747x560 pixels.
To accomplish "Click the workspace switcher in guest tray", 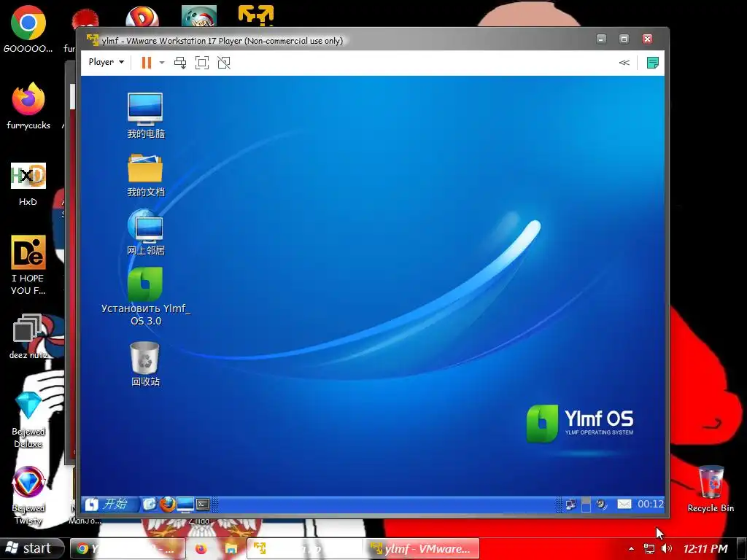I will (x=586, y=505).
